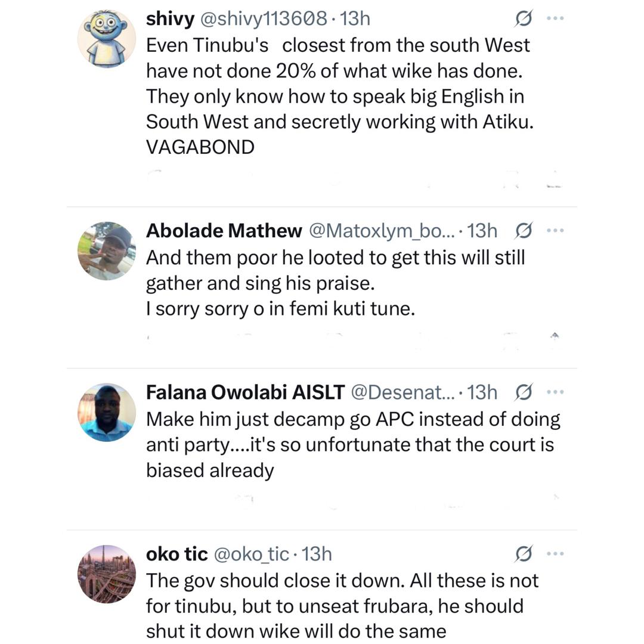The image size is (644, 644).
Task: Click the slashed-circle icon on shivy's tweet
Action: (525, 18)
